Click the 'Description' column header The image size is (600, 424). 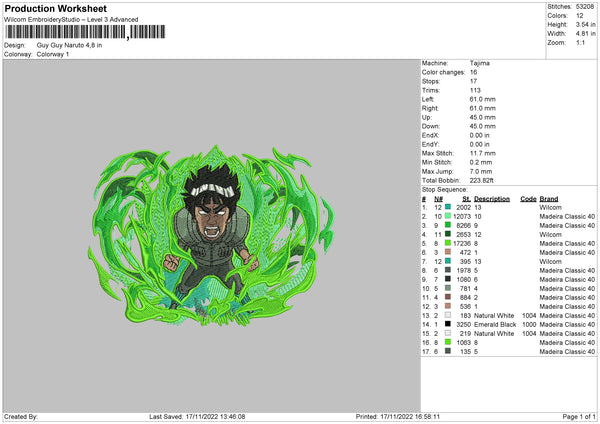click(492, 199)
